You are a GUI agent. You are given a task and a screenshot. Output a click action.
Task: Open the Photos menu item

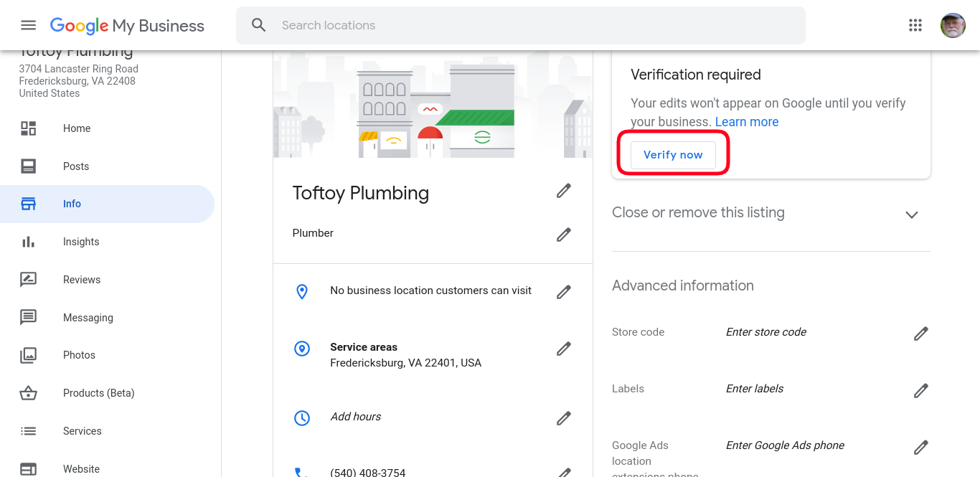click(x=107, y=355)
